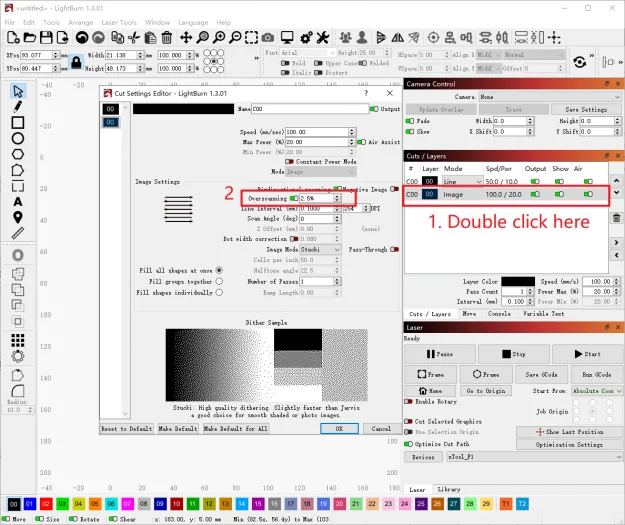The height and width of the screenshot is (525, 625).
Task: Expand the Start From dropdown
Action: click(596, 391)
